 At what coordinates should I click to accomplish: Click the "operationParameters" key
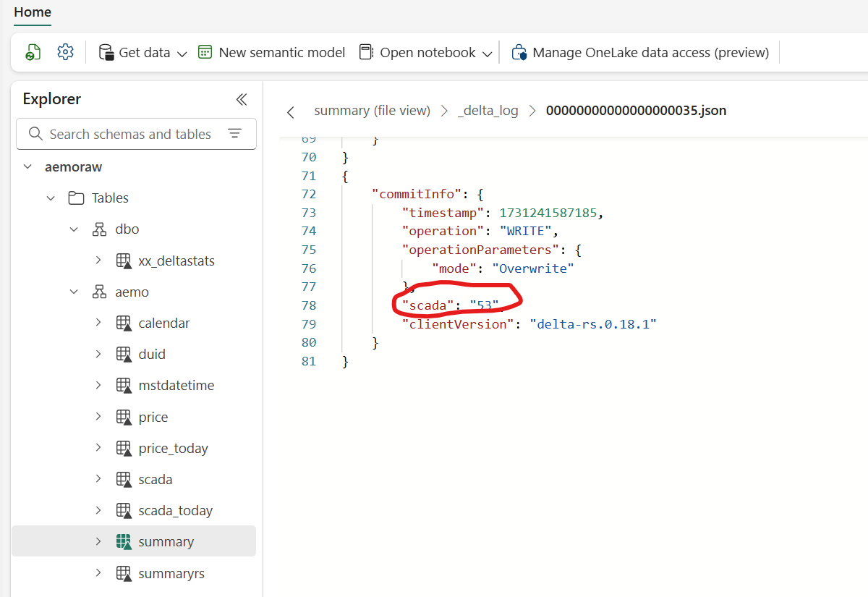480,250
